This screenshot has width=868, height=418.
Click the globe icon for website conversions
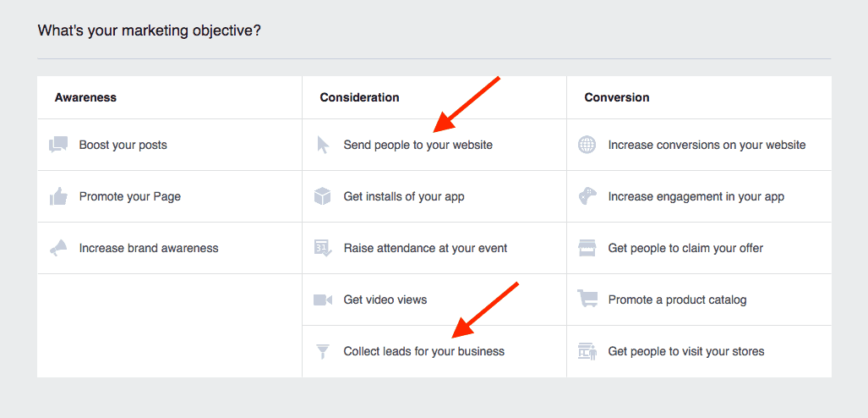[x=587, y=145]
